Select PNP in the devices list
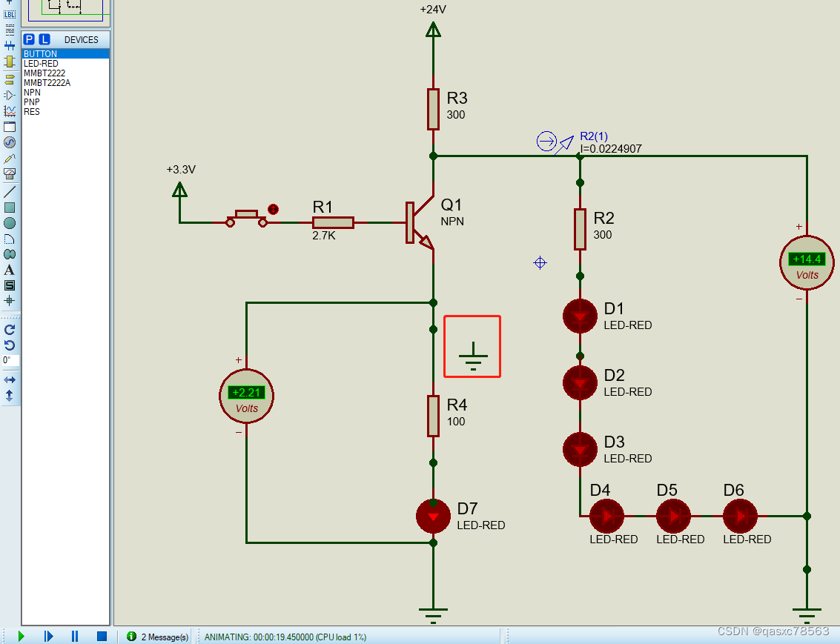840x644 pixels. pos(65,102)
